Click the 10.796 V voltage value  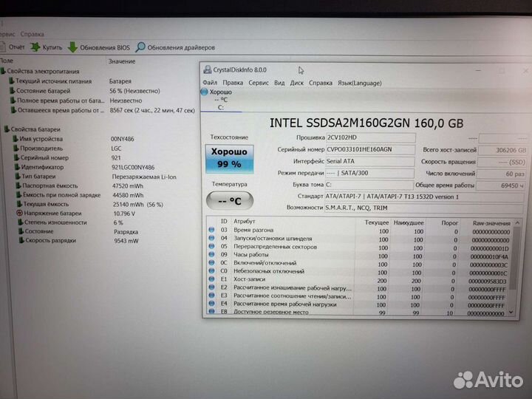coord(124,214)
